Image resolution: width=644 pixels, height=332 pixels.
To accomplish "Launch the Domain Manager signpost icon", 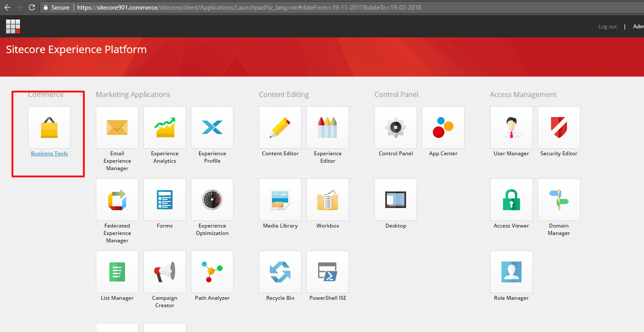I will click(x=559, y=200).
